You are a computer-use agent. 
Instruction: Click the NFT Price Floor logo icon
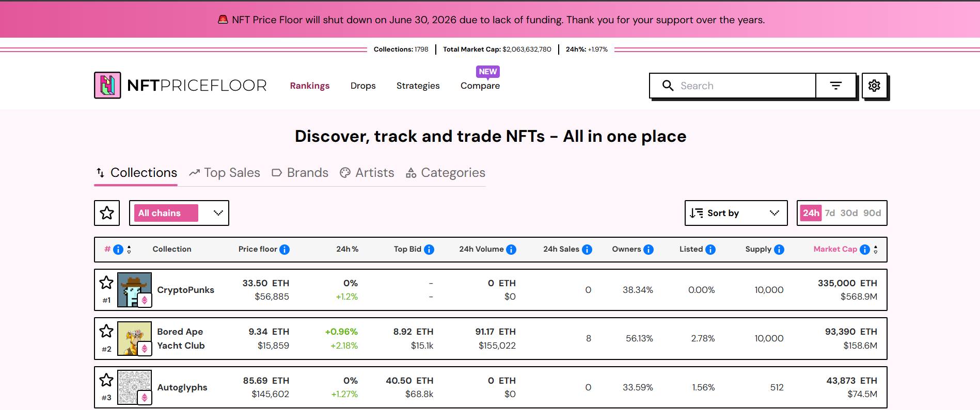point(107,85)
